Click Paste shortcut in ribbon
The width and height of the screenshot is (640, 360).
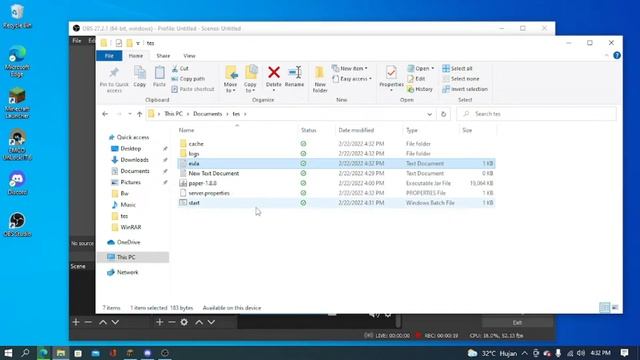point(193,89)
